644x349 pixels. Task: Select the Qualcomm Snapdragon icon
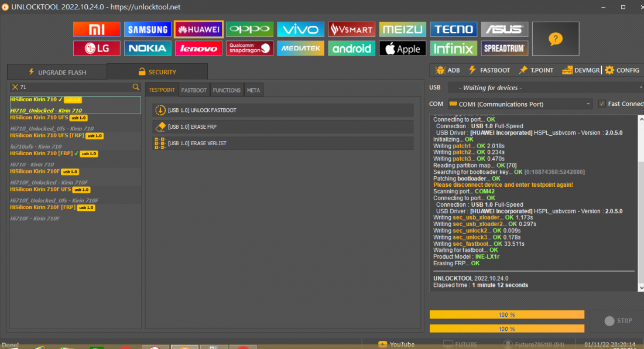pyautogui.click(x=249, y=49)
